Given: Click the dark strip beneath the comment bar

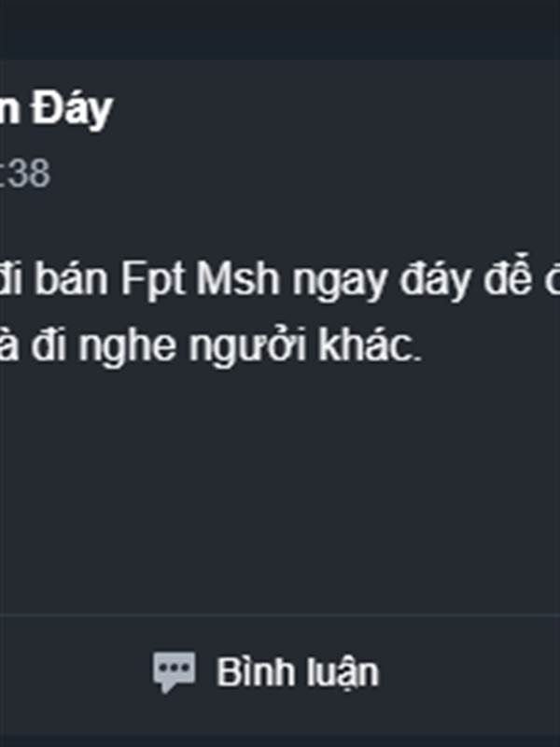Looking at the screenshot, I should click(280, 740).
